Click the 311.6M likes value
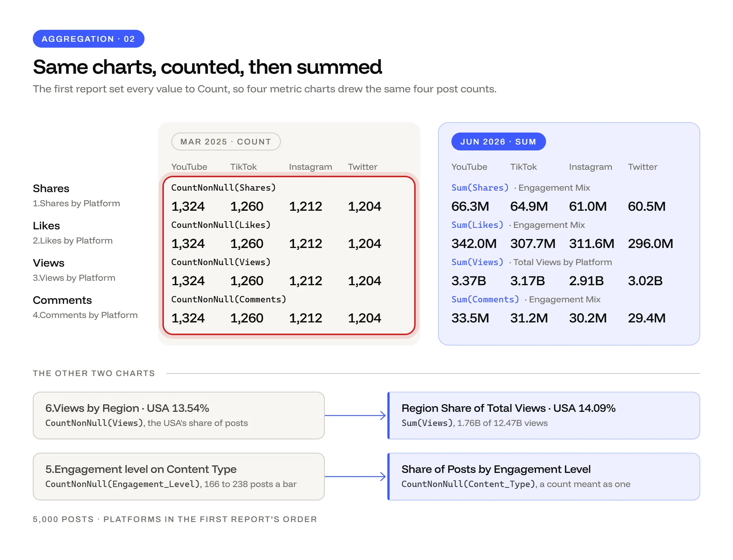 coord(592,244)
